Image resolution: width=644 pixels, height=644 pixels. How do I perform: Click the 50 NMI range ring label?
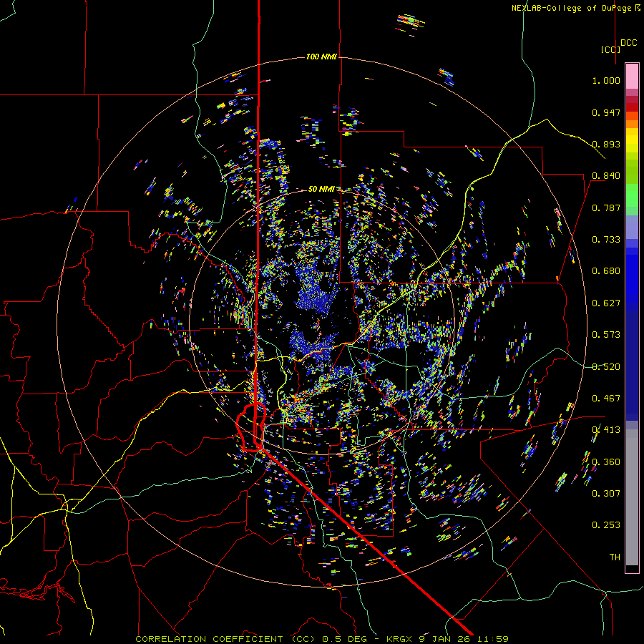[x=321, y=189]
